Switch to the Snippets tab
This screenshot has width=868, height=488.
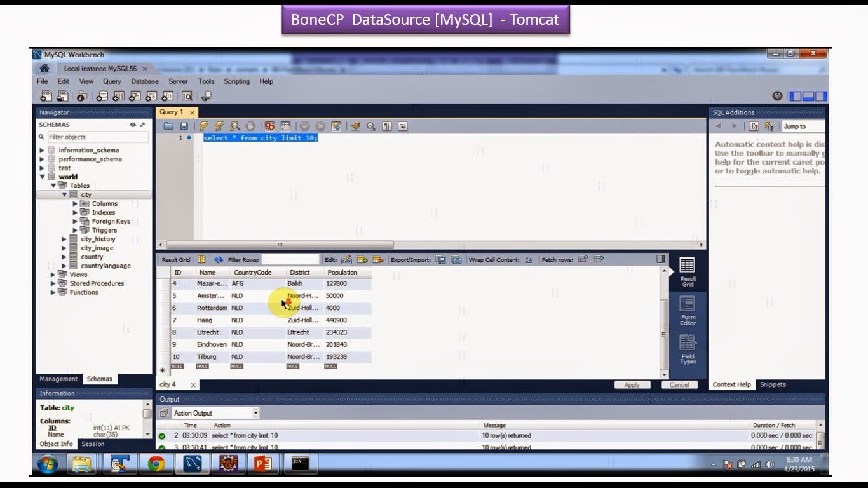pos(773,384)
